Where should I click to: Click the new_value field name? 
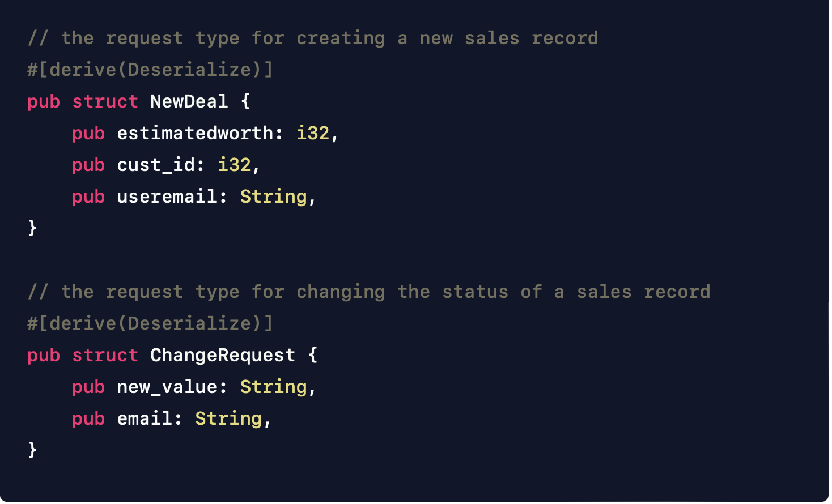[167, 387]
